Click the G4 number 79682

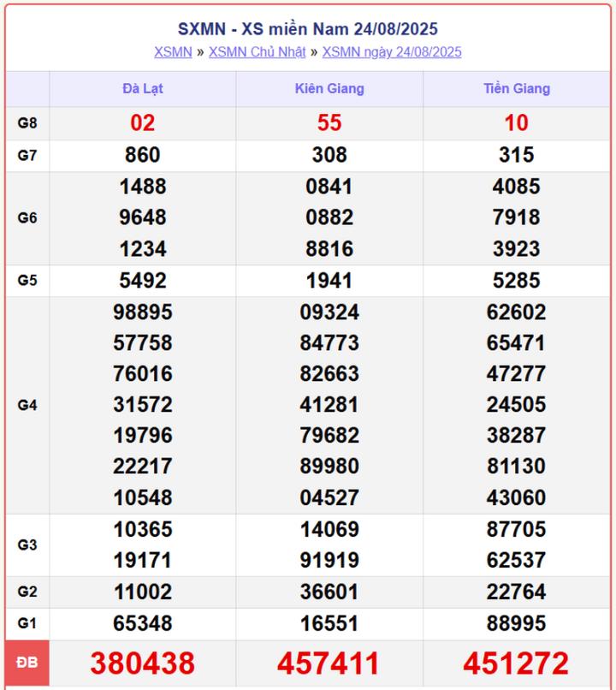pyautogui.click(x=329, y=436)
